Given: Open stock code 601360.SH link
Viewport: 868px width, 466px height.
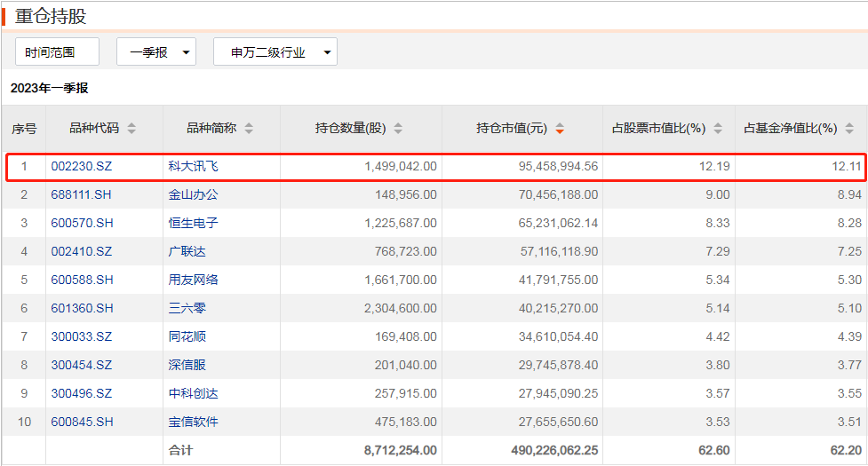Looking at the screenshot, I should click(82, 308).
